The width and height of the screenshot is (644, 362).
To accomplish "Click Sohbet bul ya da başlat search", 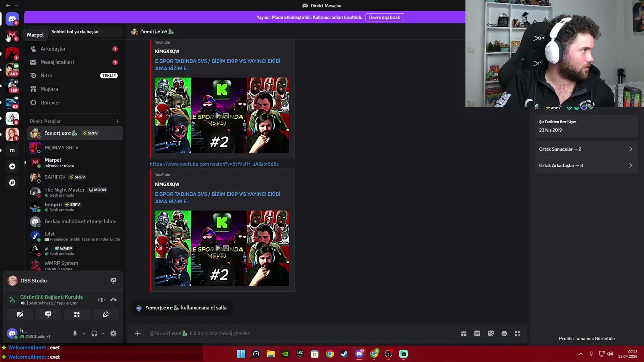I will pos(74,32).
